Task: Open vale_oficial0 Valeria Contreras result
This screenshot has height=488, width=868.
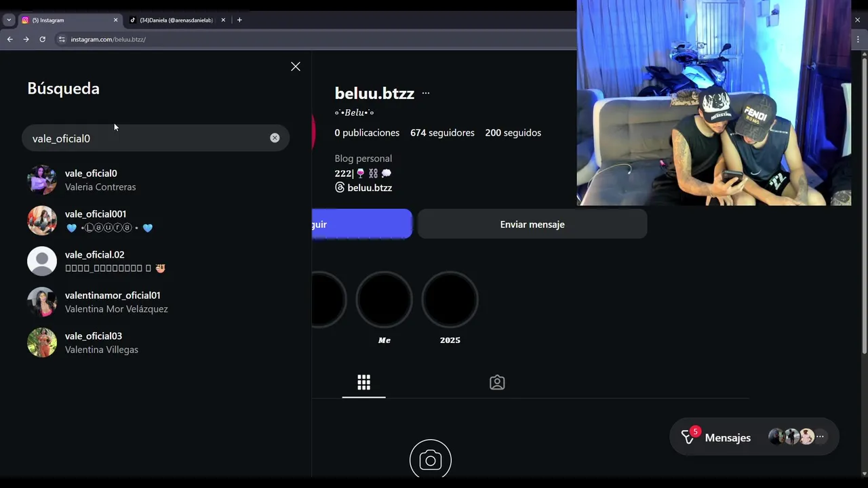Action: tap(155, 180)
